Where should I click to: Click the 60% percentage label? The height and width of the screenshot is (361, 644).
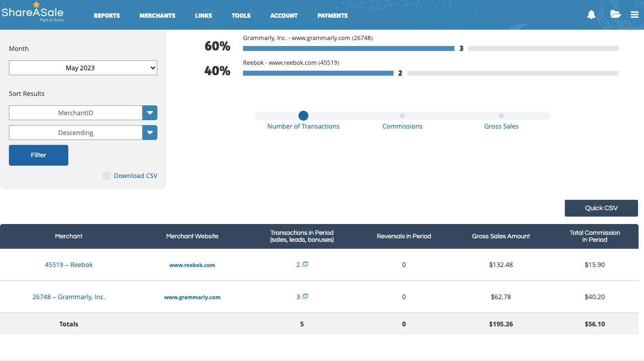coord(217,46)
